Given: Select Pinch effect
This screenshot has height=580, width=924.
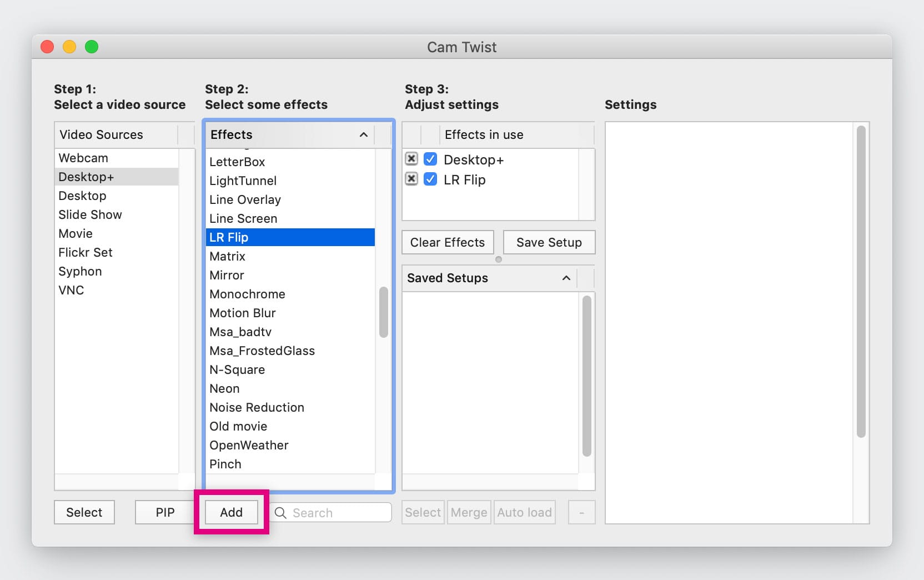Looking at the screenshot, I should 290,464.
